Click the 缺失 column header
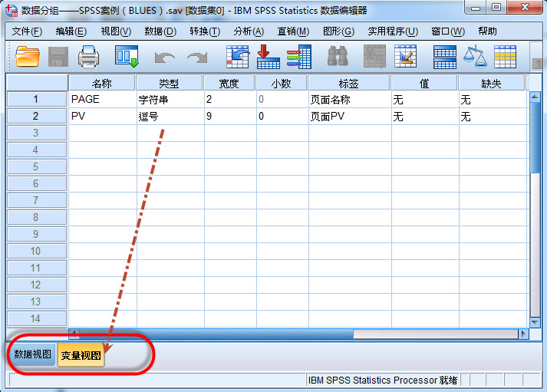This screenshot has width=547, height=392. click(491, 83)
